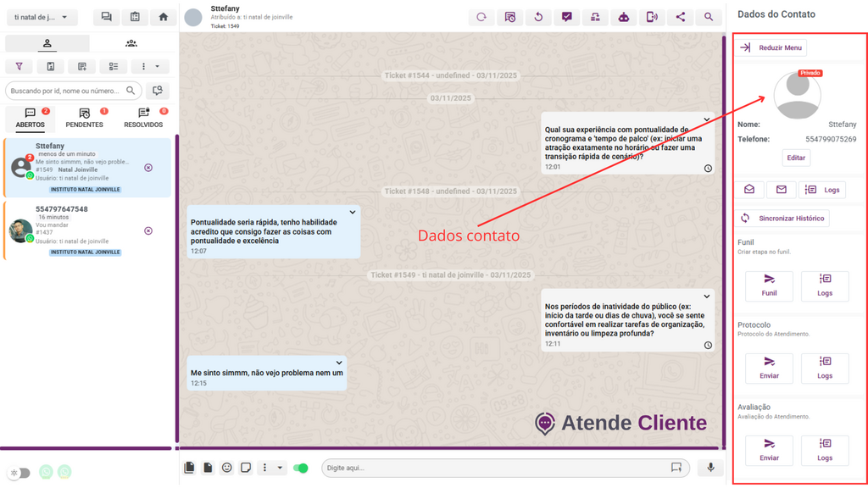Switch to the PENDENTES tab
Image resolution: width=868 pixels, height=488 pixels.
pyautogui.click(x=84, y=118)
